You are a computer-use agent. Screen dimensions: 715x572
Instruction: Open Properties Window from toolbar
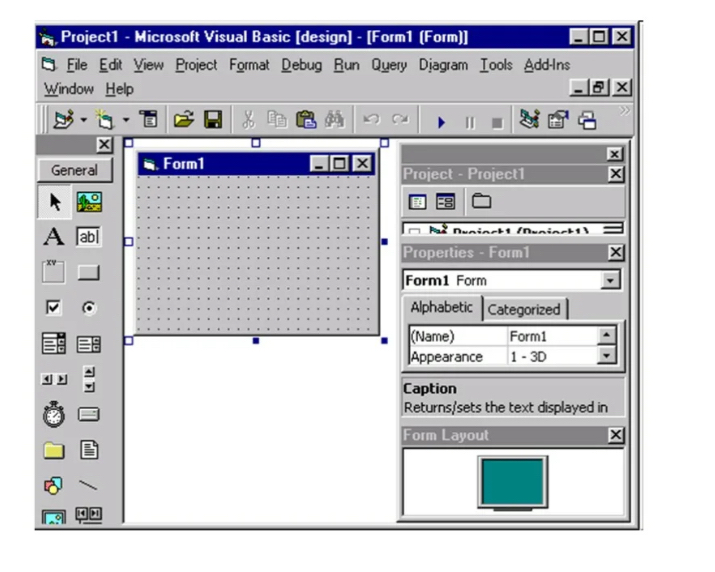click(558, 120)
